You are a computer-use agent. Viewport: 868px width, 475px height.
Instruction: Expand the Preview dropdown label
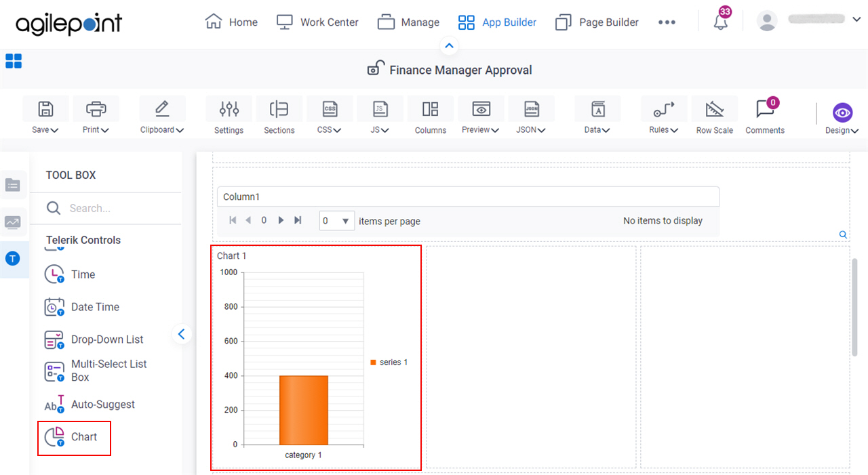click(481, 129)
